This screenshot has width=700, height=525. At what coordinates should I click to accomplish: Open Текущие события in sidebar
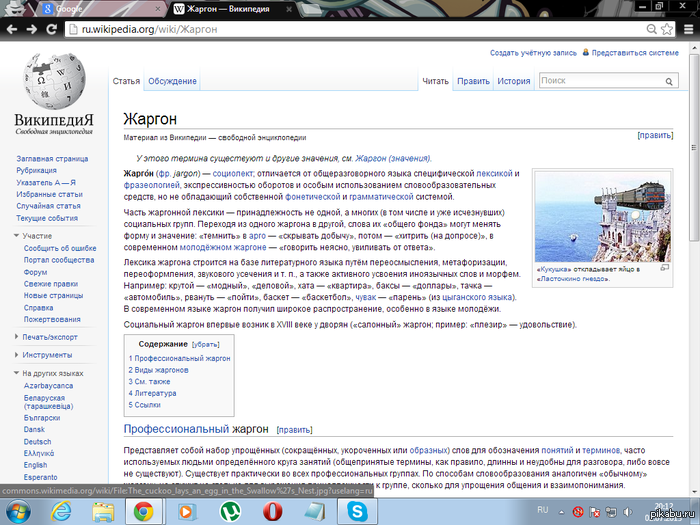tap(47, 218)
